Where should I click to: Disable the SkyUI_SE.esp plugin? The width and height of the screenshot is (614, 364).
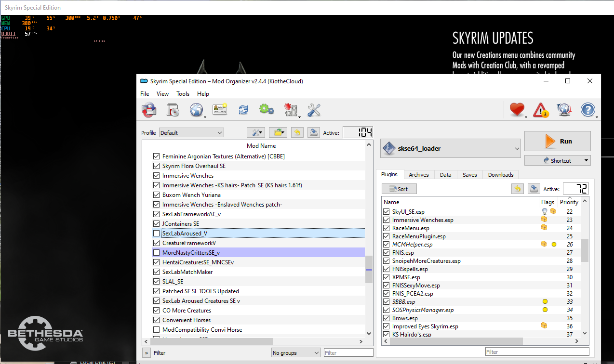tap(386, 211)
